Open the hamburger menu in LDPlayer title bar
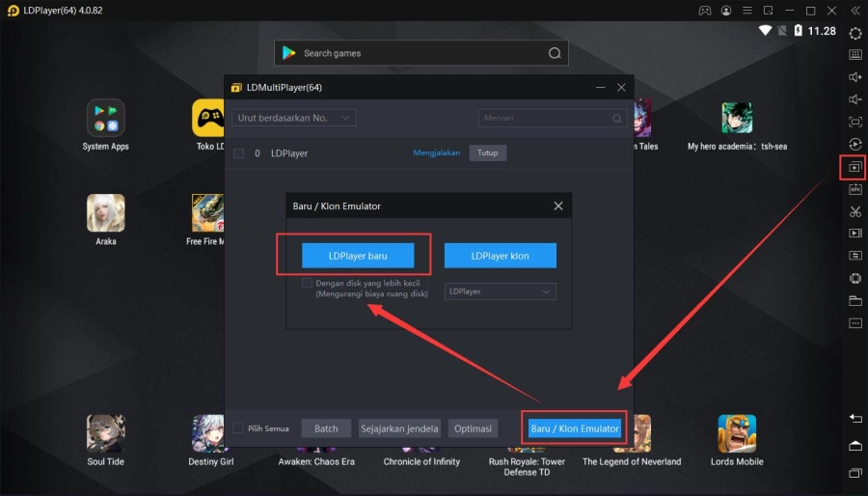The height and width of the screenshot is (496, 868). [x=746, y=11]
